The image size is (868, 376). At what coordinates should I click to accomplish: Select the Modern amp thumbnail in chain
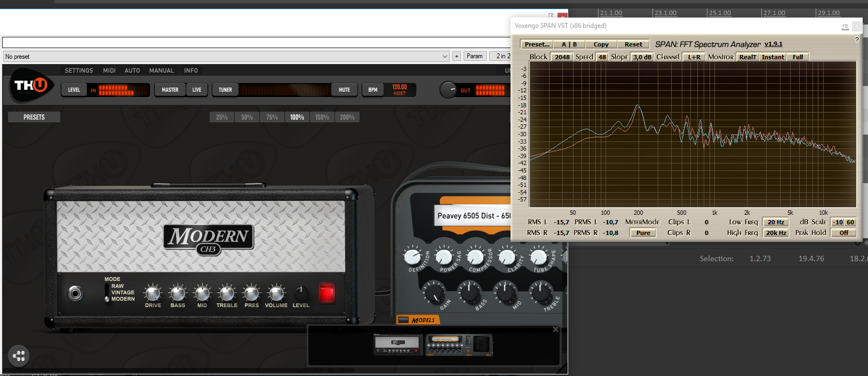pos(398,344)
